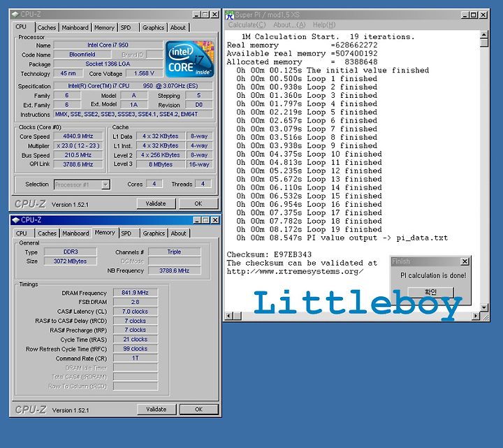Screen dimensions: 503x448
Task: Switch to Caches tab in top CPU-Z window
Action: [47, 27]
